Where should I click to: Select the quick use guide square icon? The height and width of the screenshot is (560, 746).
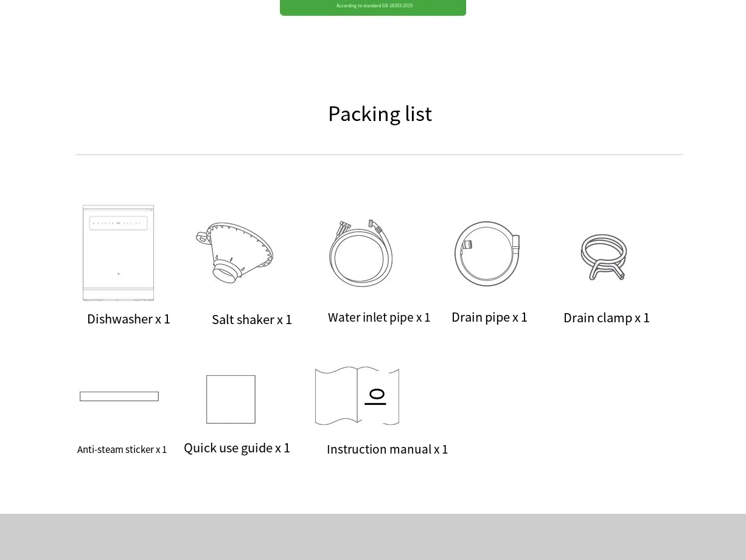pos(231,399)
